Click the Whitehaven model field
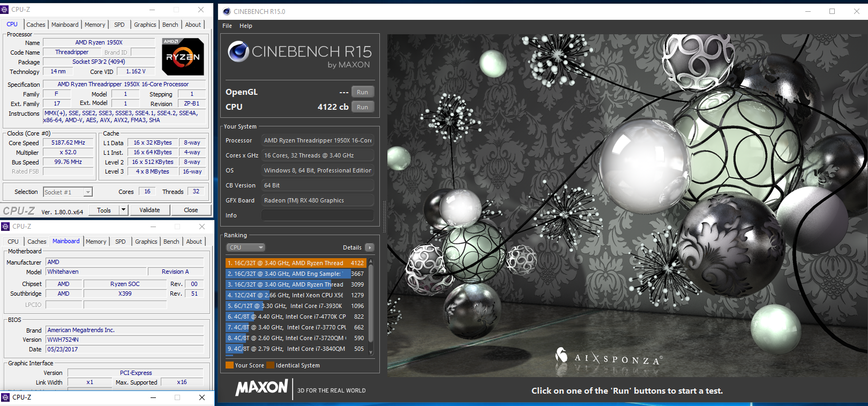This screenshot has height=406, width=868. (96, 272)
